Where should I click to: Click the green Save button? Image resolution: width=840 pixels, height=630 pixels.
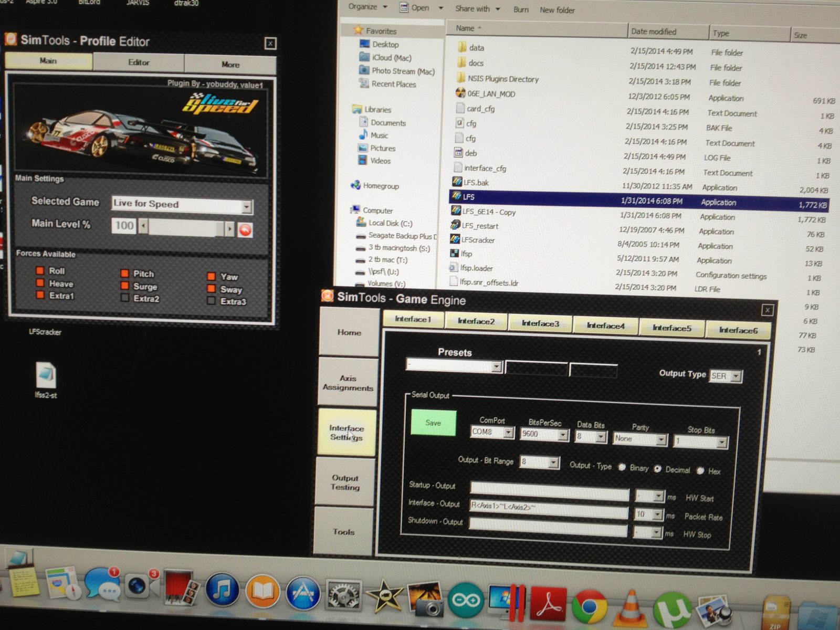(434, 423)
